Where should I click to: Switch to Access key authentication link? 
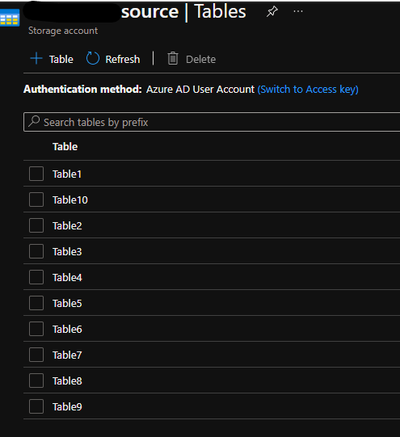(308, 89)
